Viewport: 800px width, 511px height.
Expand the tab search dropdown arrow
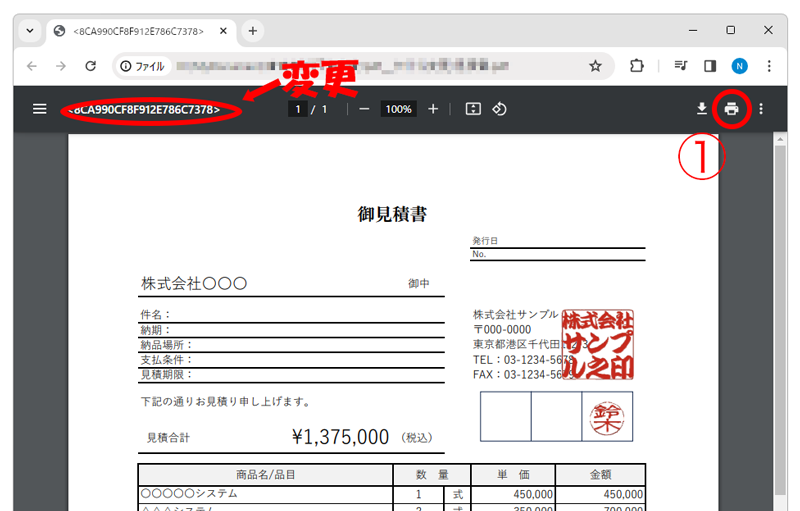[x=30, y=31]
